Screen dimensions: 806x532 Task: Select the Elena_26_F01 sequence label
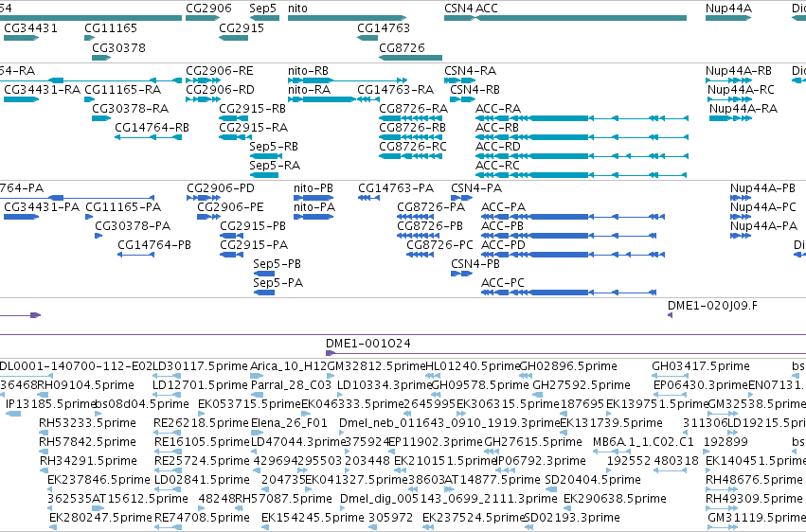point(289,423)
